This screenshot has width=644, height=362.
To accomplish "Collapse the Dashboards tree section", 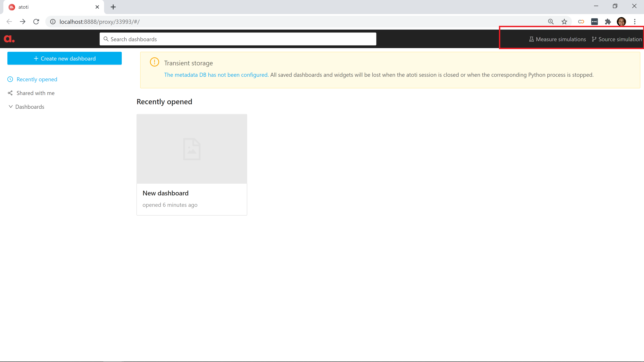I will pos(11,107).
